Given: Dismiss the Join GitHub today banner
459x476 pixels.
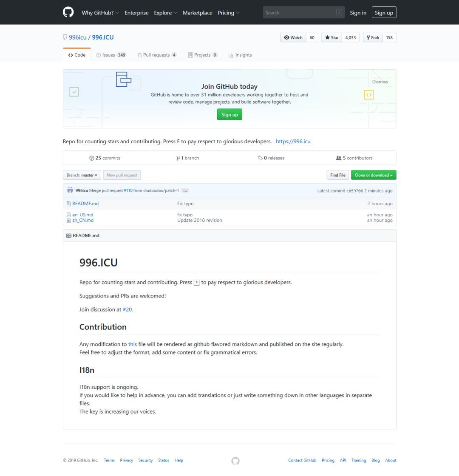Looking at the screenshot, I should coord(380,82).
